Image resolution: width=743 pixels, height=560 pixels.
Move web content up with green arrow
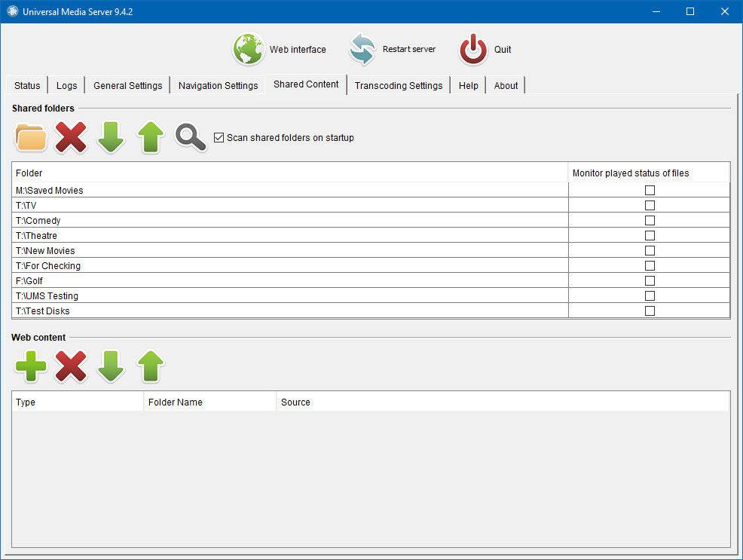click(x=151, y=366)
